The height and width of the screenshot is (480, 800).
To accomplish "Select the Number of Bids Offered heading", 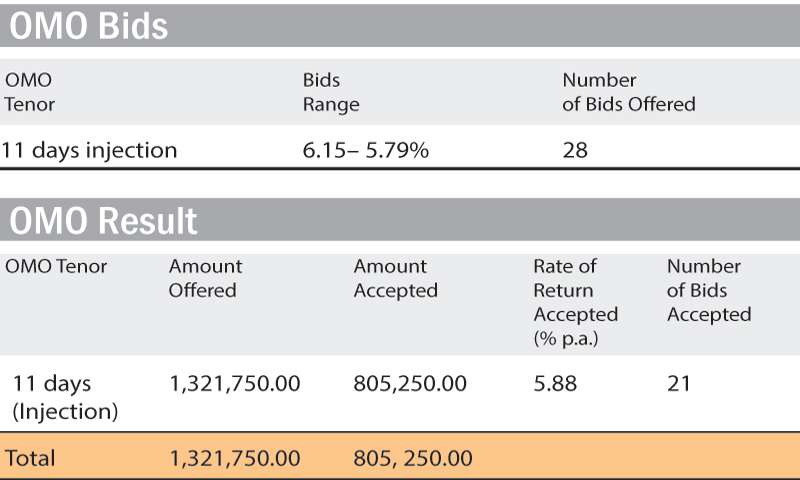I will coord(629,92).
